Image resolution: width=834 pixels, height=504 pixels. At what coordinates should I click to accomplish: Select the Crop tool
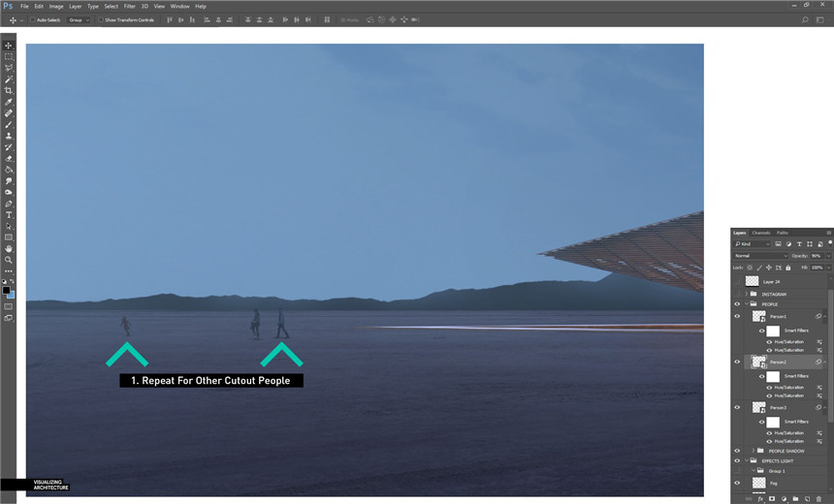coord(9,90)
